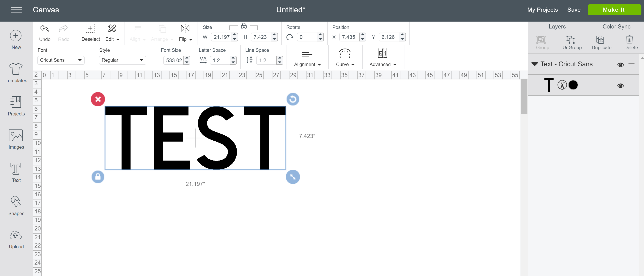Increase width with up stepper
The width and height of the screenshot is (644, 276).
tap(234, 35)
